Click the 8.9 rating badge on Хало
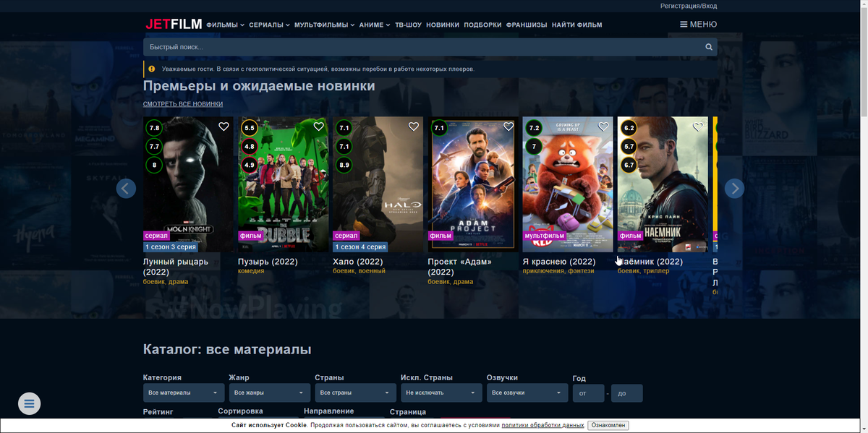 tap(344, 165)
